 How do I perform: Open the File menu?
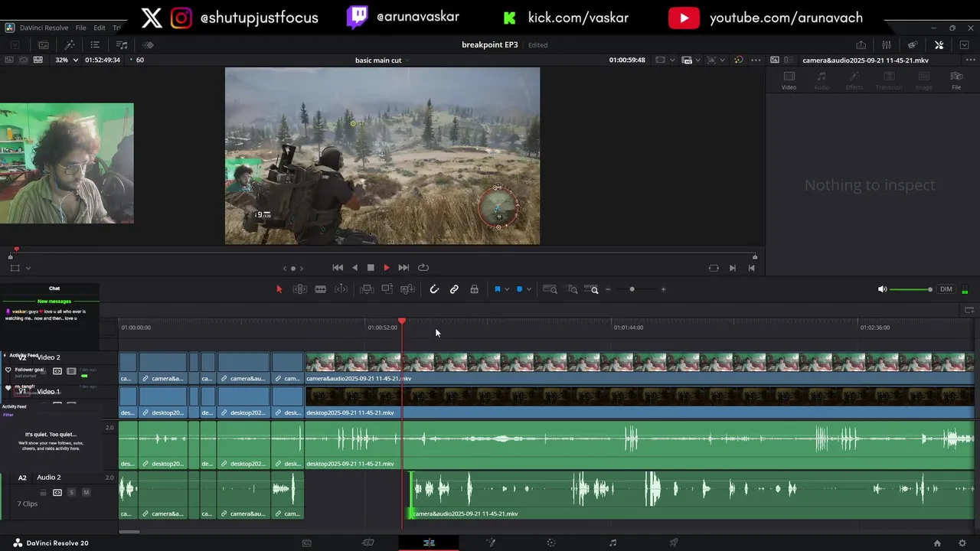point(80,28)
